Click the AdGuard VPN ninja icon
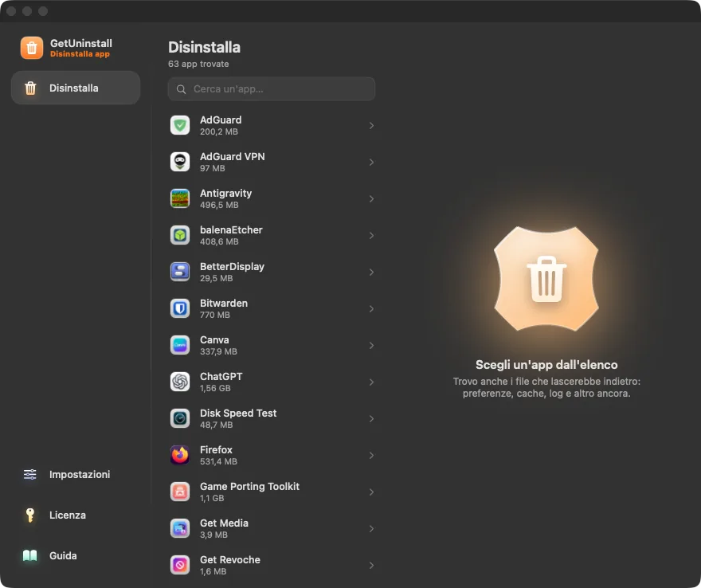The height and width of the screenshot is (588, 701). point(180,163)
